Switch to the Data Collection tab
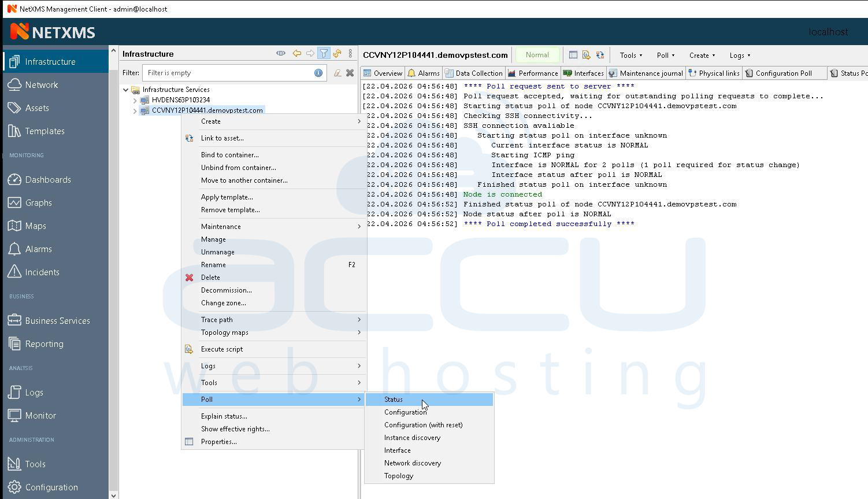This screenshot has height=499, width=868. point(474,73)
